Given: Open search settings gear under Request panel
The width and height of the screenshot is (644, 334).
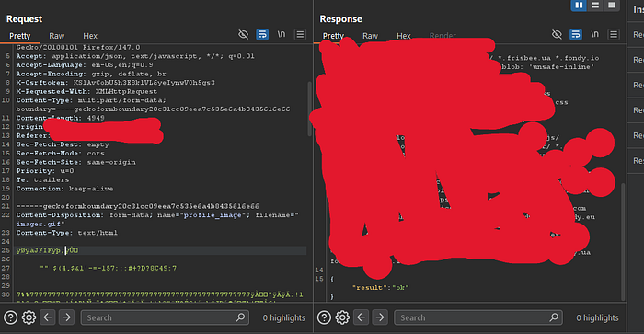Looking at the screenshot, I should click(x=29, y=317).
